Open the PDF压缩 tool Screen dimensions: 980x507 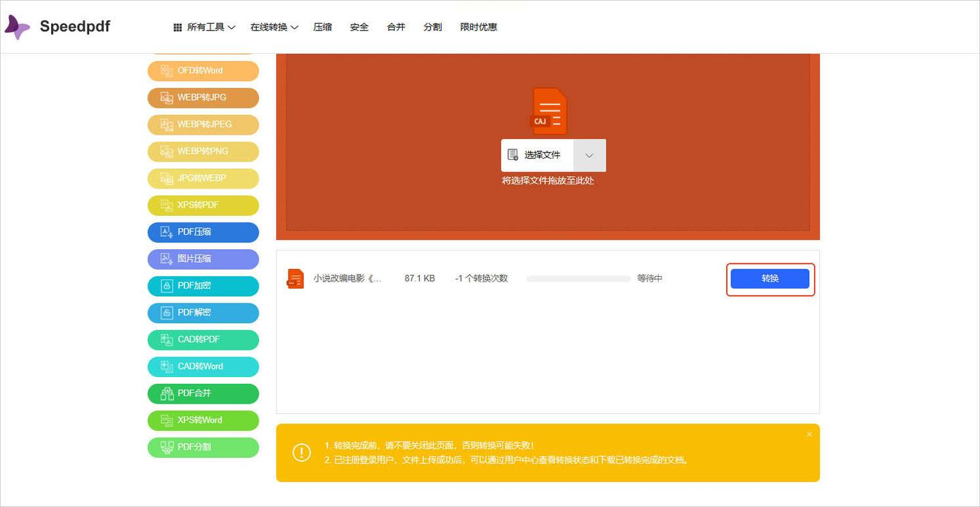click(203, 232)
